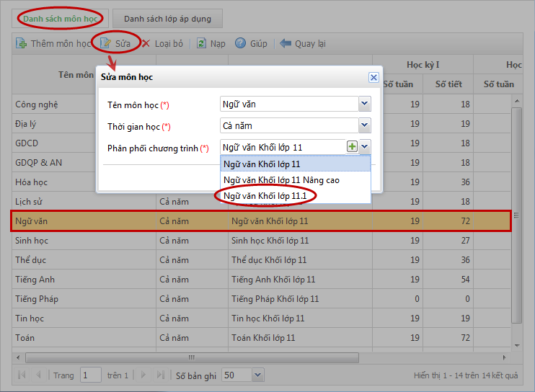This screenshot has height=392, width=535.
Task: Click the Quay lại back arrow icon
Action: (286, 43)
